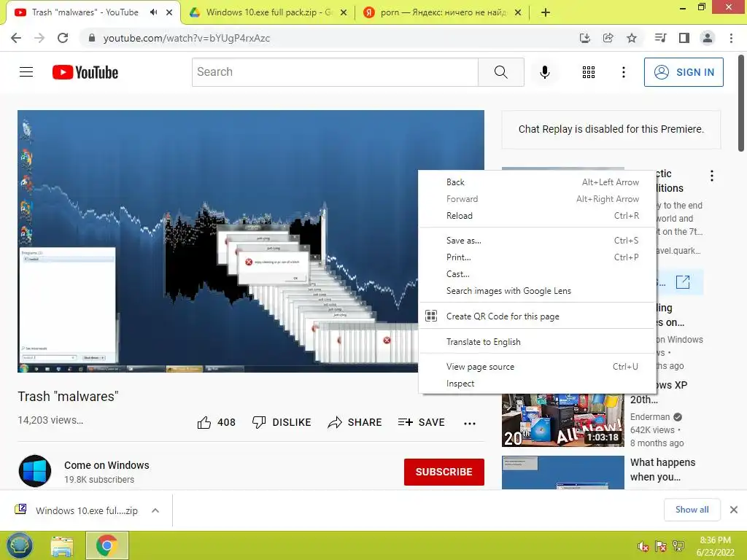
Task: Select Back in context menu
Action: click(538, 182)
